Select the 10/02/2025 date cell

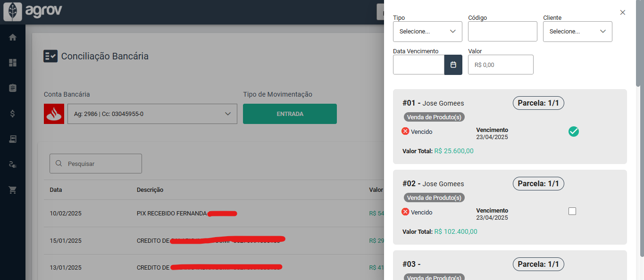pos(66,214)
